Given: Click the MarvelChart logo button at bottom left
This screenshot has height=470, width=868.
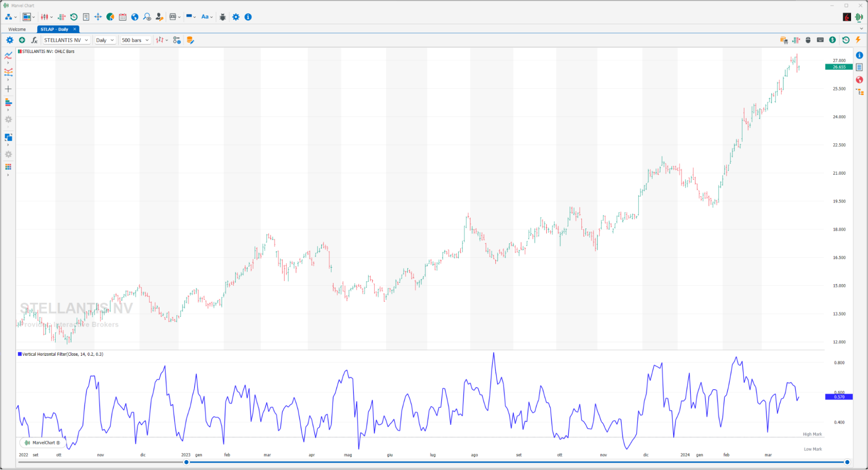Looking at the screenshot, I should click(x=42, y=443).
